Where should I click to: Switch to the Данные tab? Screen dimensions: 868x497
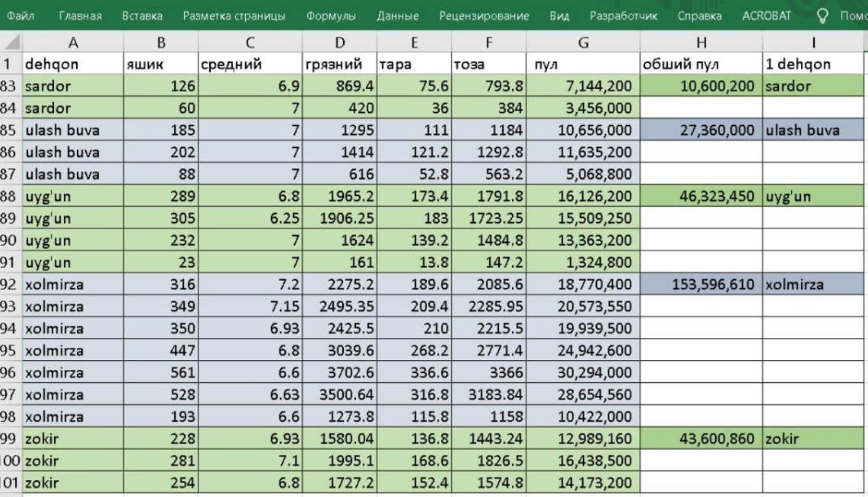(x=397, y=15)
